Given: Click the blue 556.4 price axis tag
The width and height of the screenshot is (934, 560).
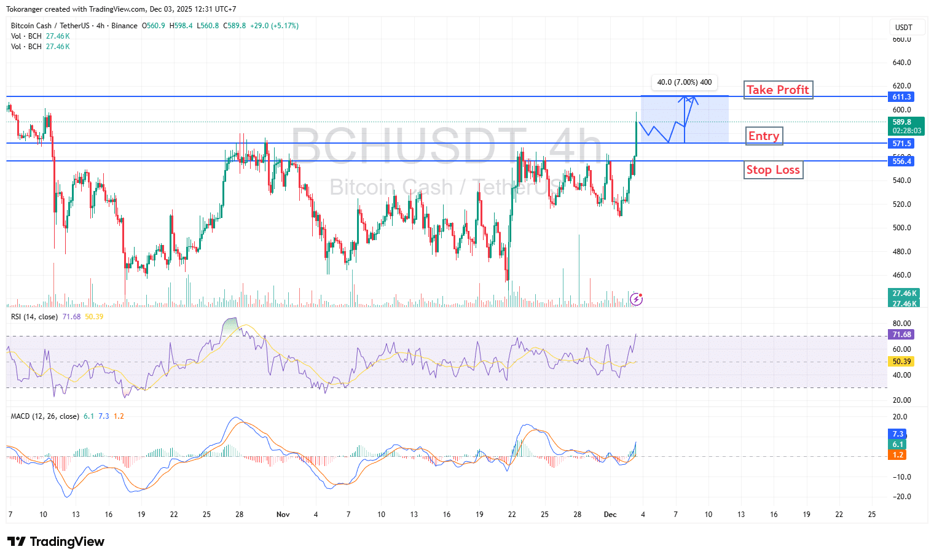Looking at the screenshot, I should tap(901, 161).
